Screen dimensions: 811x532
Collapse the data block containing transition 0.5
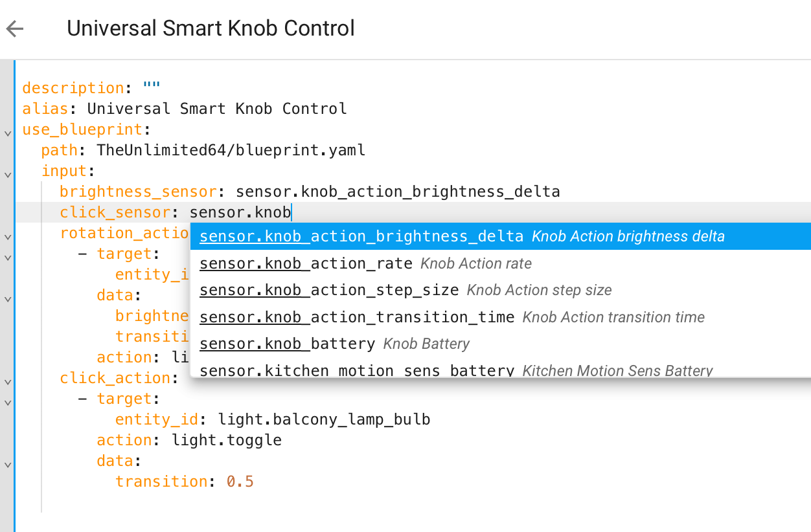coord(8,465)
